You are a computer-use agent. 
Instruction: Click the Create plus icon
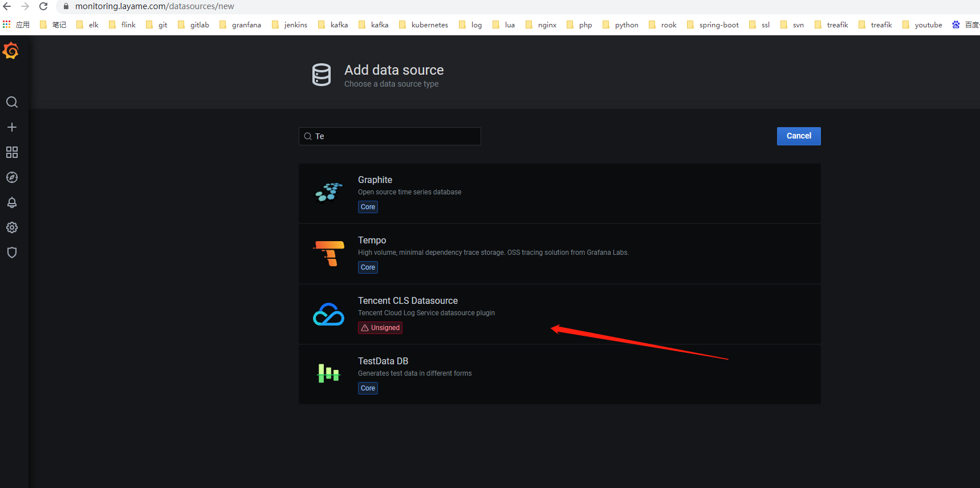pos(12,127)
